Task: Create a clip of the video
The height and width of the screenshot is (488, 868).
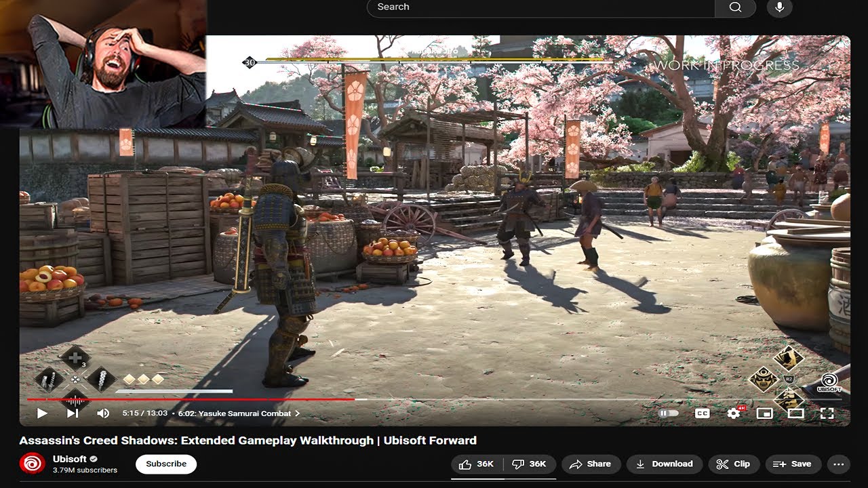Action: coord(733,464)
